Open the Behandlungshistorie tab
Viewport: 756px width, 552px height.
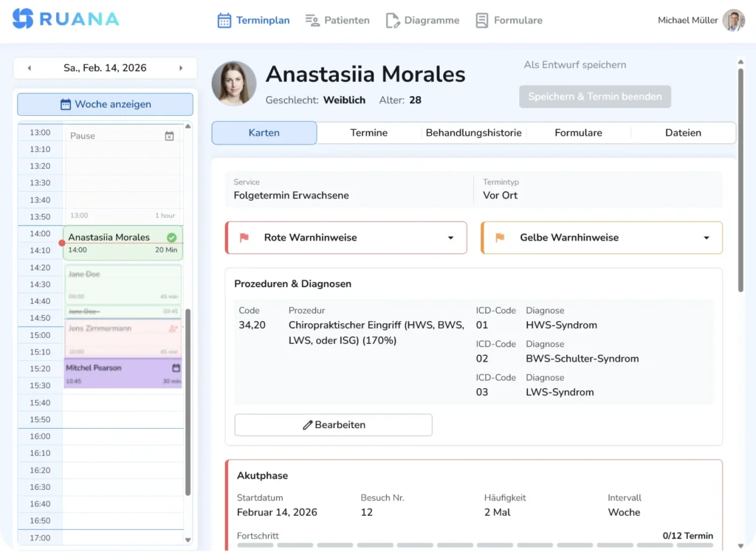473,132
